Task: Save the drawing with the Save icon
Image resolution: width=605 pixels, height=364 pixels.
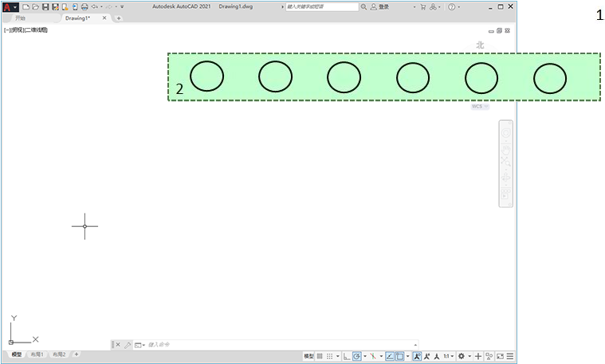Action: pyautogui.click(x=45, y=7)
